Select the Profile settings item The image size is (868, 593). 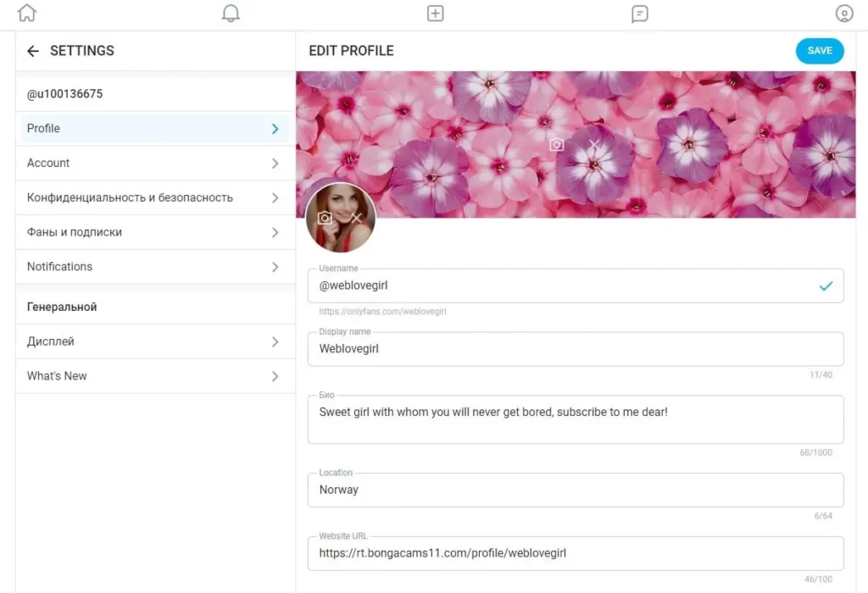pos(156,128)
